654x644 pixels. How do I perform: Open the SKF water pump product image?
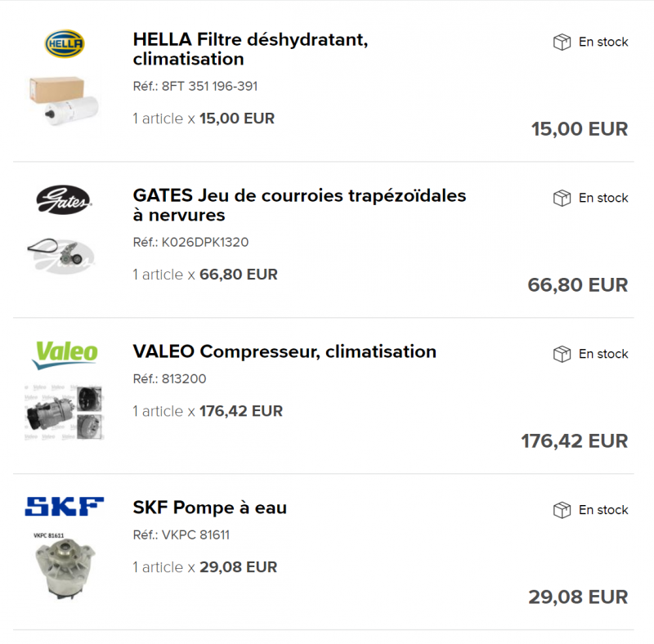click(x=65, y=566)
